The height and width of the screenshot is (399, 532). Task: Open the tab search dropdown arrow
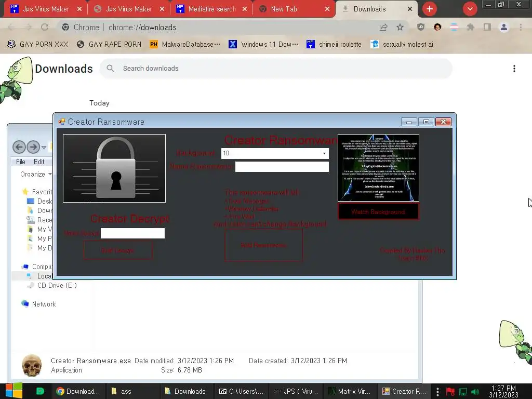(470, 9)
